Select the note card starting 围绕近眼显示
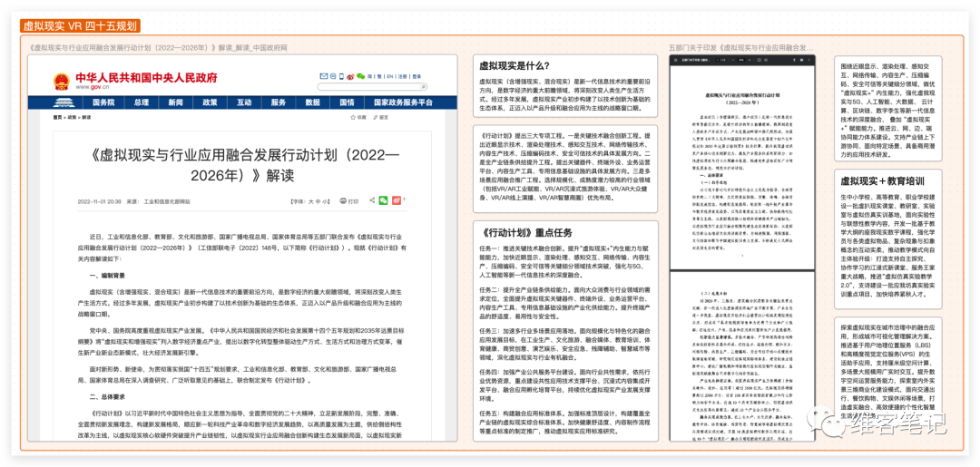The height and width of the screenshot is (467, 980). [887, 108]
